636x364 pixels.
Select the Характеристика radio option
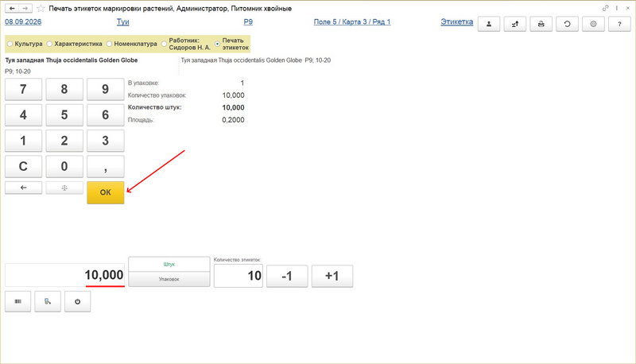[x=74, y=44]
